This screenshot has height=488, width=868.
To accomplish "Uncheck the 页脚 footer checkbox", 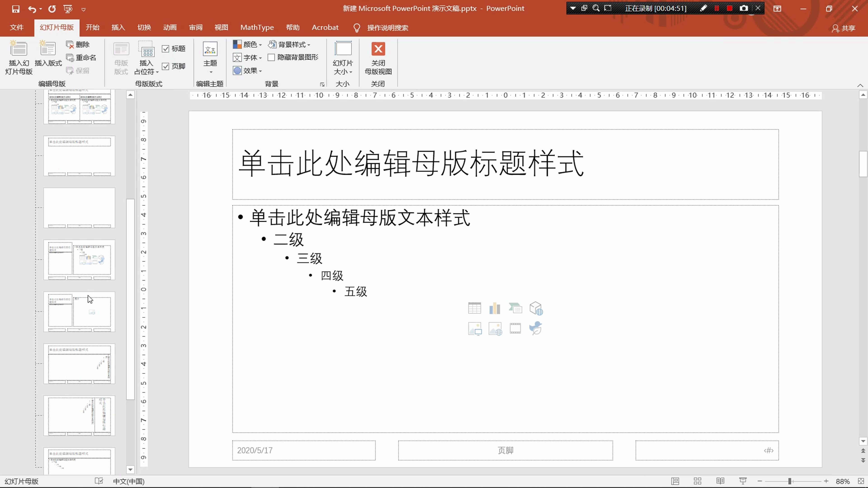I will [165, 66].
